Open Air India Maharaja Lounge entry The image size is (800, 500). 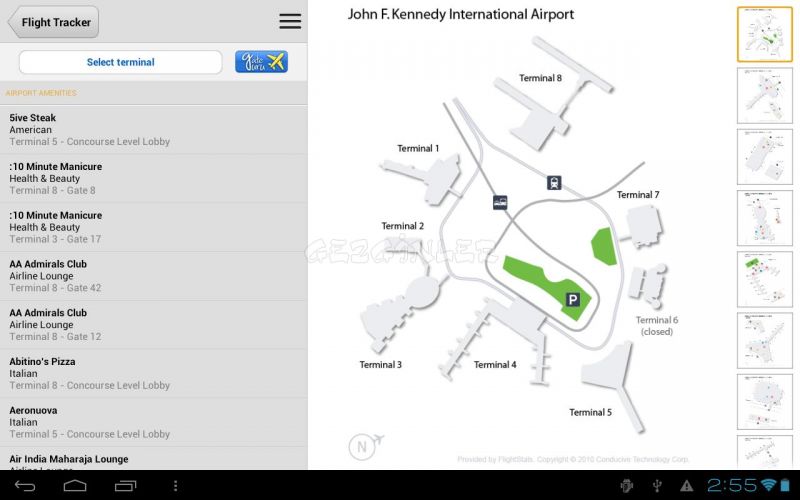pos(154,459)
